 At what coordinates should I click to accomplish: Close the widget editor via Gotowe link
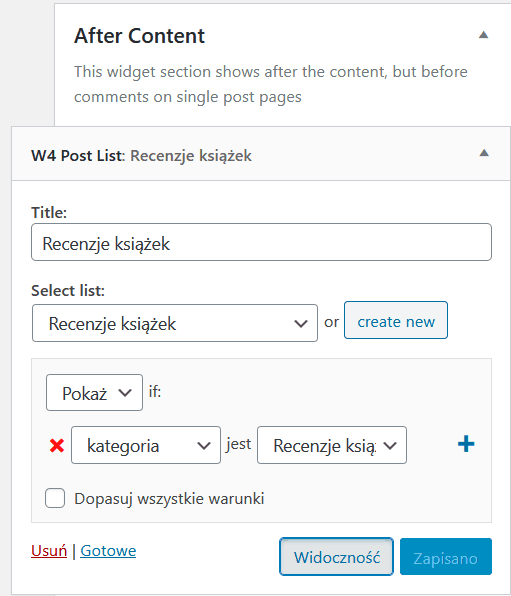click(x=108, y=551)
